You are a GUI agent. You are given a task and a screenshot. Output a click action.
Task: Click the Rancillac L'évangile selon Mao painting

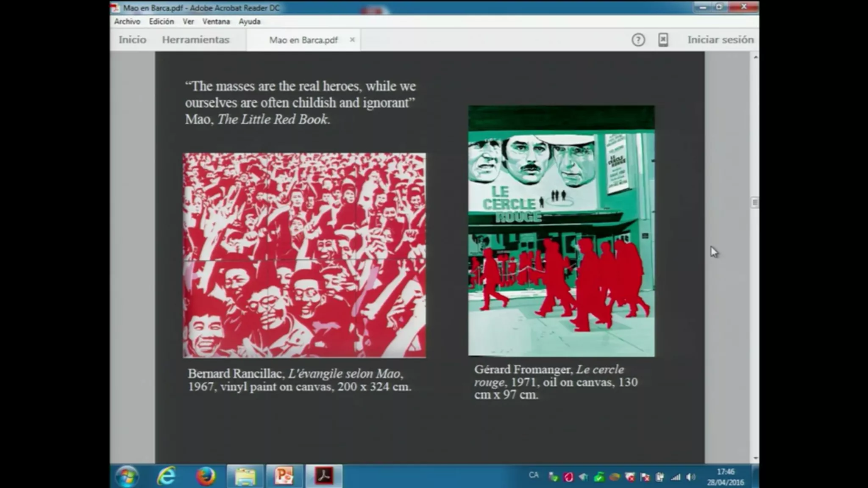[304, 255]
